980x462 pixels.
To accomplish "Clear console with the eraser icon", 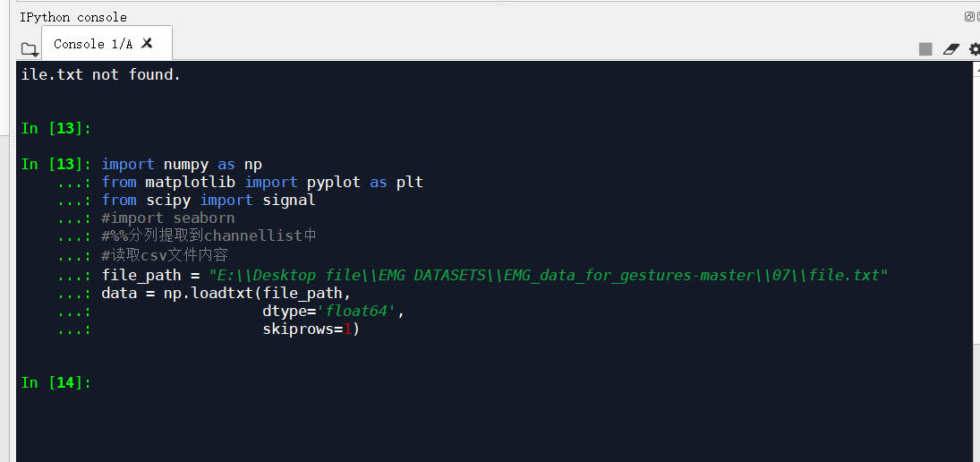I will 951,48.
